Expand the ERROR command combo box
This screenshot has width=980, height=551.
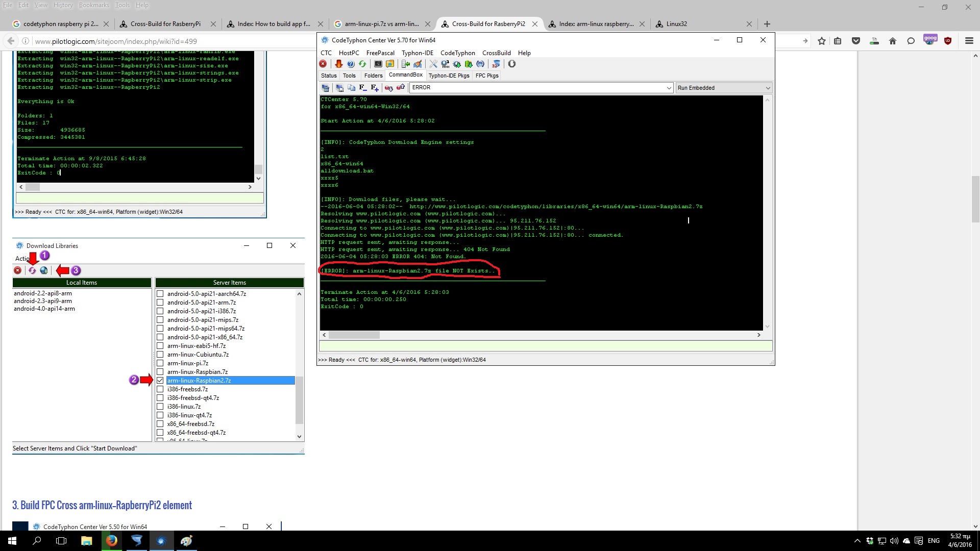coord(669,88)
